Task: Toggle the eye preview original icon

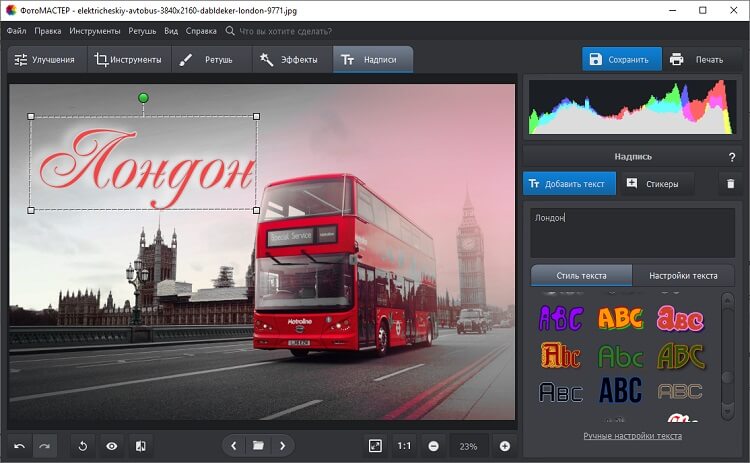Action: [112, 445]
